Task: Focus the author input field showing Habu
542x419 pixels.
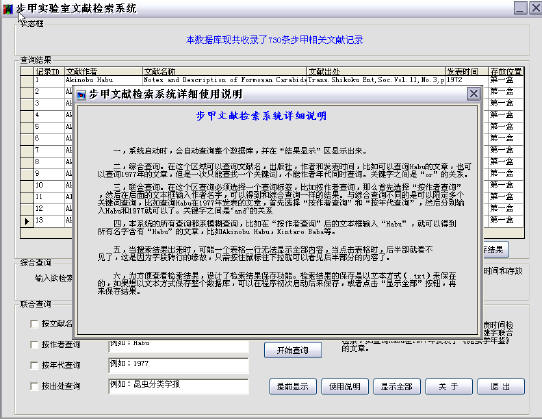Action: (179, 346)
